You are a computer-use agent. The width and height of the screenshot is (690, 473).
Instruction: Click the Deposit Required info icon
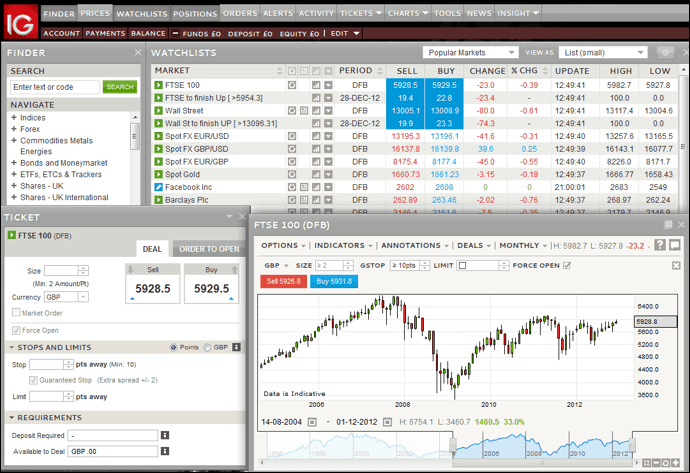[165, 435]
